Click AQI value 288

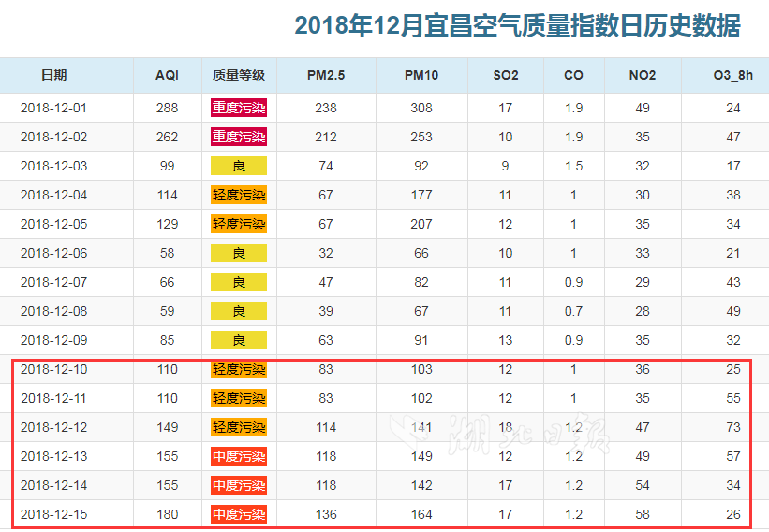(x=168, y=108)
